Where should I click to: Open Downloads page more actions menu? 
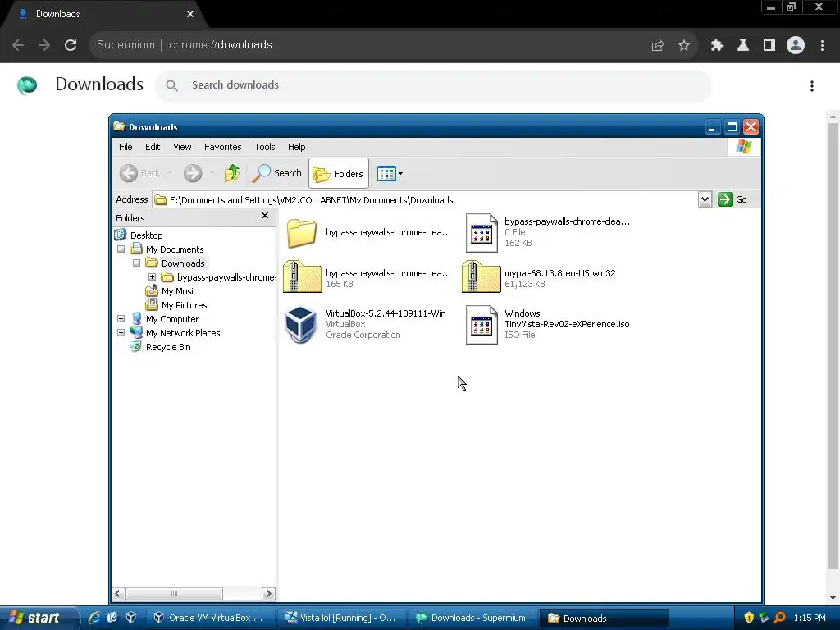pyautogui.click(x=812, y=85)
